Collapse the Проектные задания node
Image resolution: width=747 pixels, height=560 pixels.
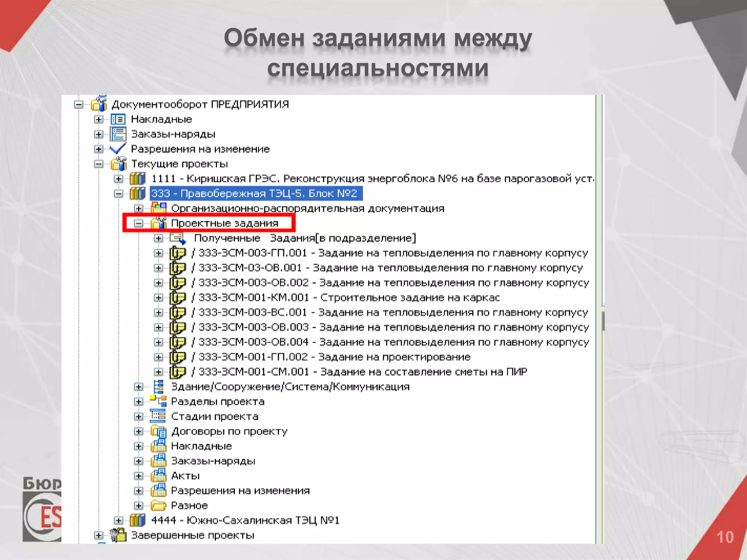[138, 223]
